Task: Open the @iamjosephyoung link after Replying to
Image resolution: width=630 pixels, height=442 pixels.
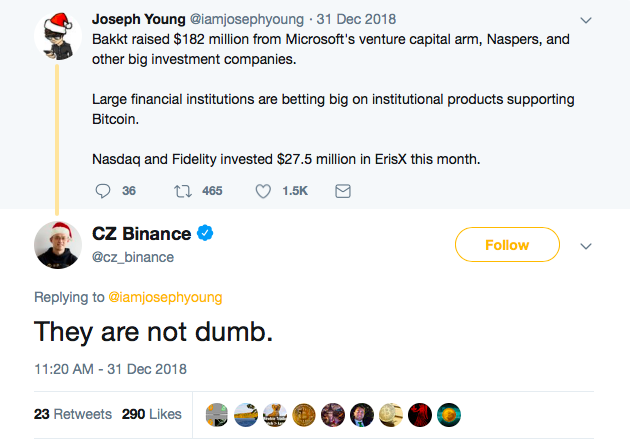Action: 165,296
